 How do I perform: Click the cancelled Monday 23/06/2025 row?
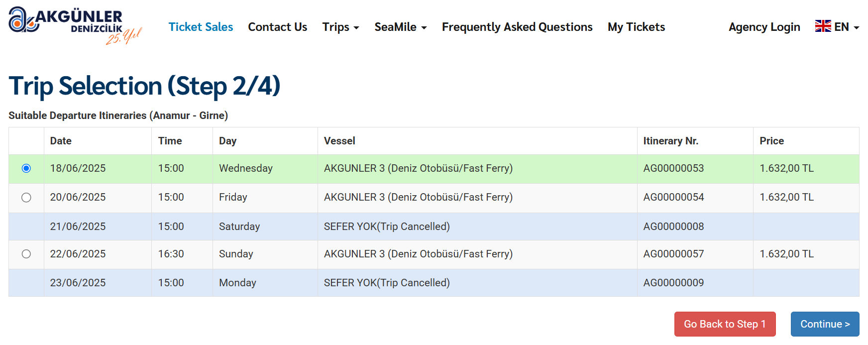[386, 283]
